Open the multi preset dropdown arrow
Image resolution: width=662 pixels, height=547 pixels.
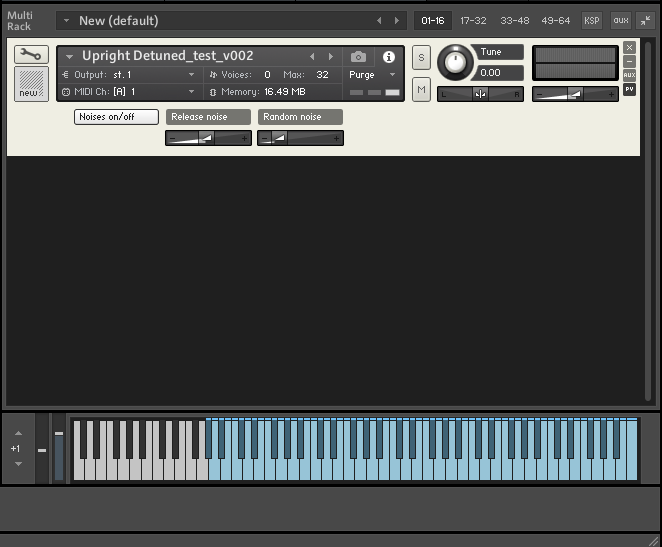point(66,20)
